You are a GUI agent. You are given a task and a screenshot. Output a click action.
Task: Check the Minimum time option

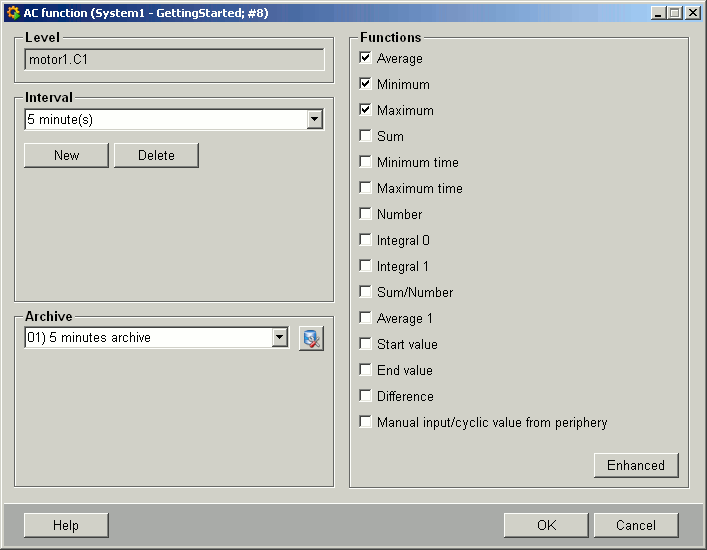(366, 162)
